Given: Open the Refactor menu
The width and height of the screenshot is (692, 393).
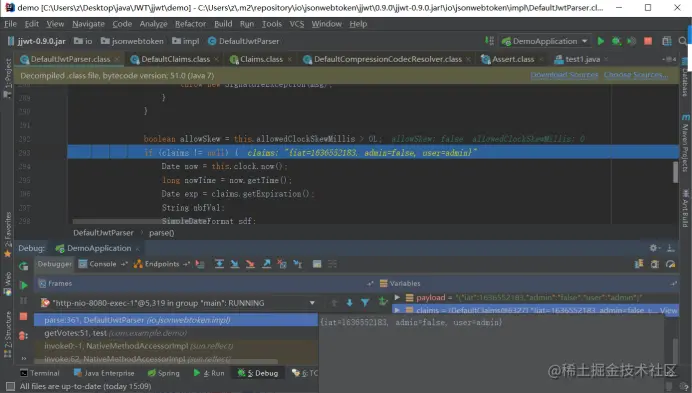Looking at the screenshot, I should pyautogui.click(x=190, y=24).
